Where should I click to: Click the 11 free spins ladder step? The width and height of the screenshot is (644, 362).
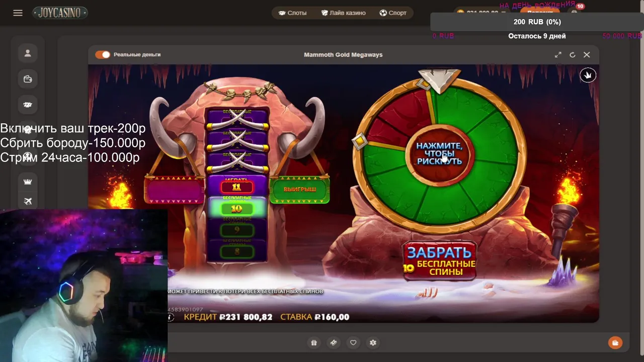236,187
